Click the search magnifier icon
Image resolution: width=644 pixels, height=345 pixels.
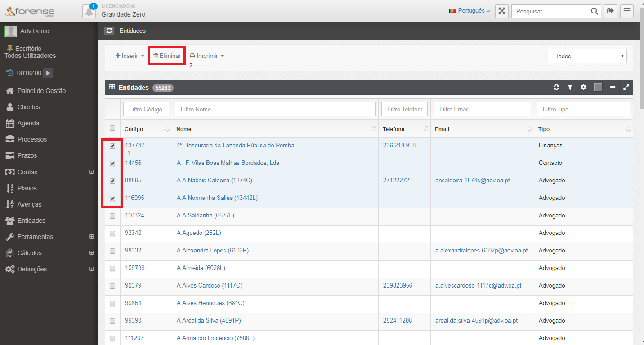point(594,11)
